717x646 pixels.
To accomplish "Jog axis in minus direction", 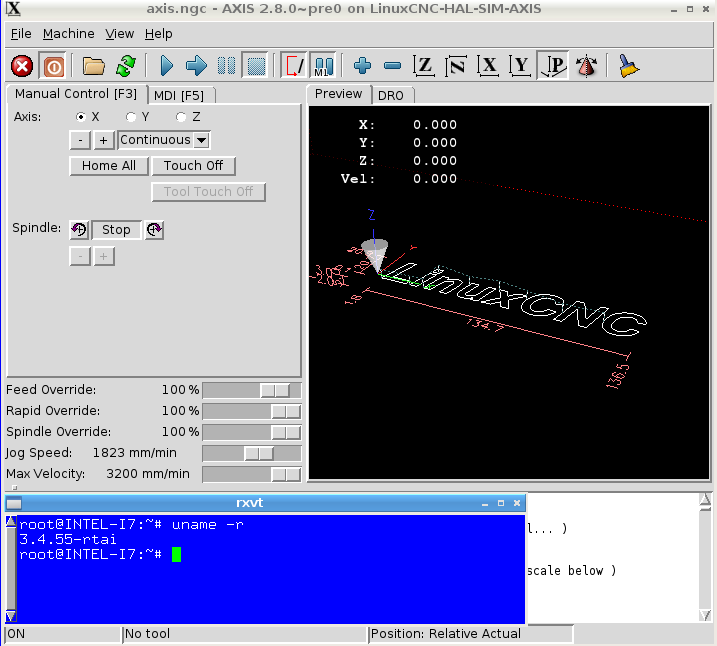I will pos(80,140).
